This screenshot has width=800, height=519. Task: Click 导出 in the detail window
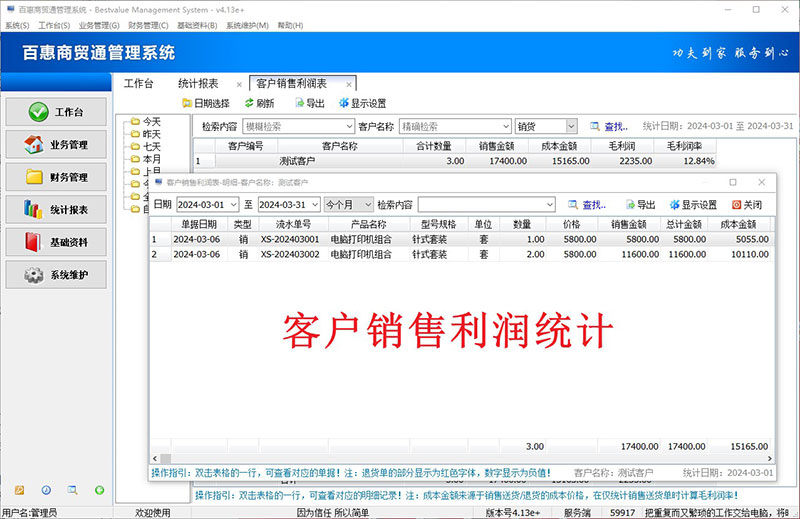click(x=640, y=205)
